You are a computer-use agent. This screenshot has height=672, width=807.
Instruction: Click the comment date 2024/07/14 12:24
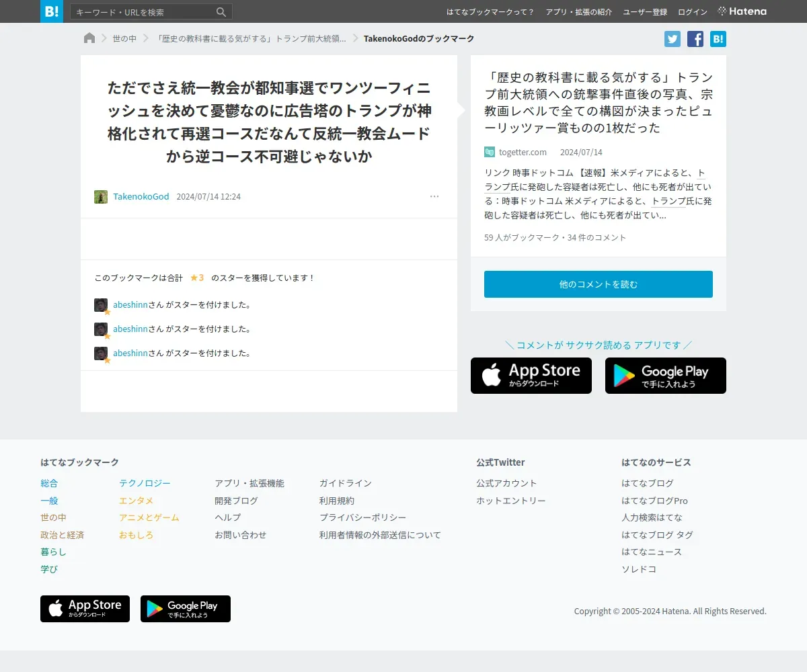tap(208, 197)
